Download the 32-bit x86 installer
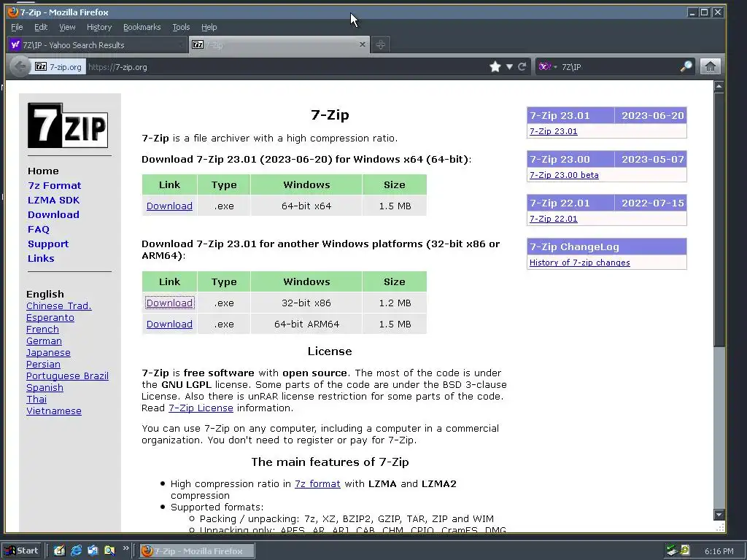 169,303
